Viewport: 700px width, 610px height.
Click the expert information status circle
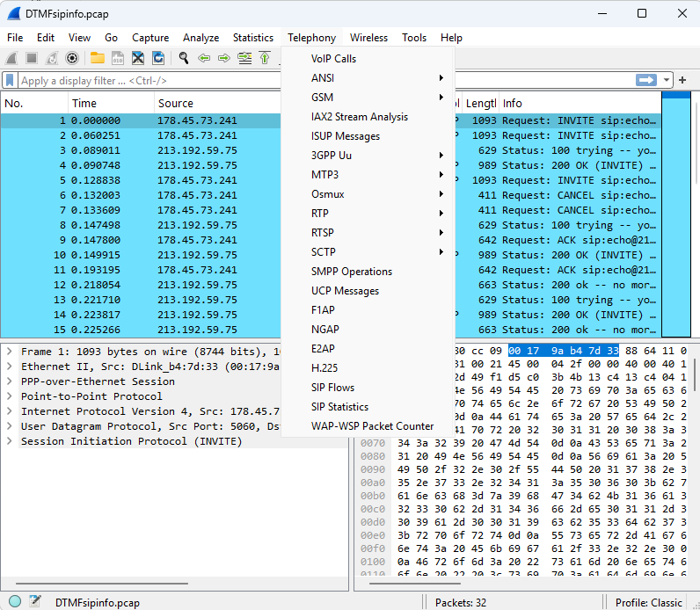pos(15,602)
